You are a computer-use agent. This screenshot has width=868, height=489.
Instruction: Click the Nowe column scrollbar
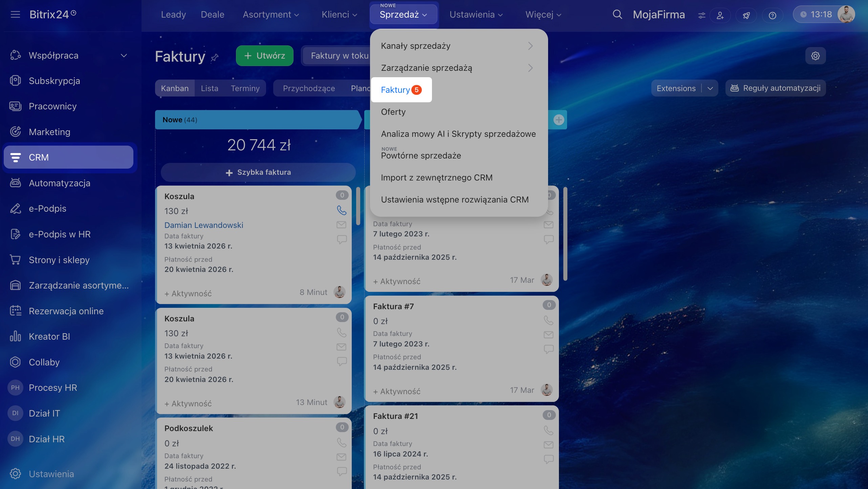[358, 207]
